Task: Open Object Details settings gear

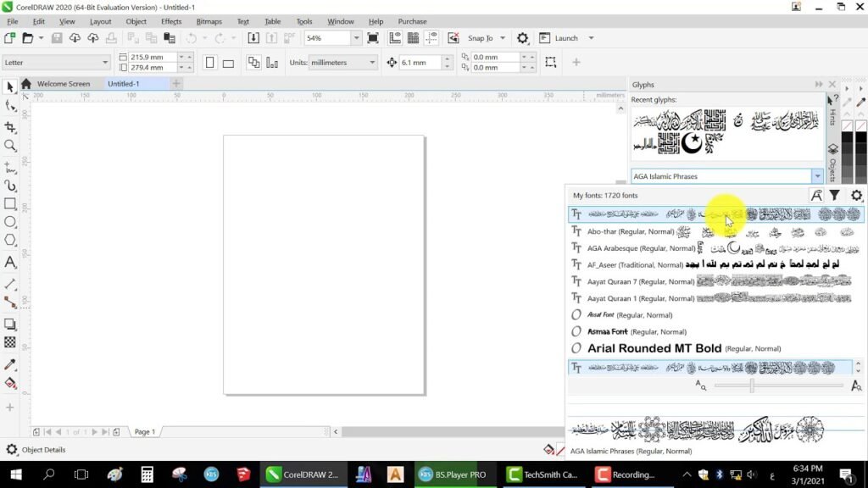Action: tap(12, 450)
